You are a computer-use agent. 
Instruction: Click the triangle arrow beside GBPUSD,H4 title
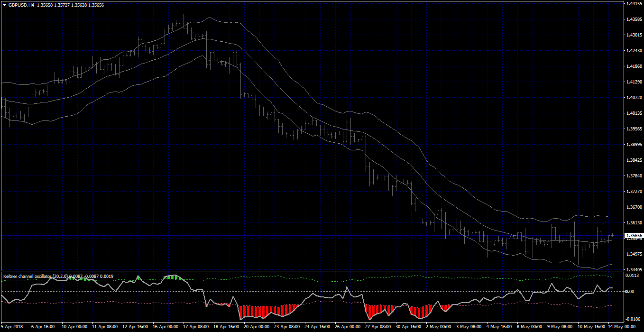(x=4, y=5)
